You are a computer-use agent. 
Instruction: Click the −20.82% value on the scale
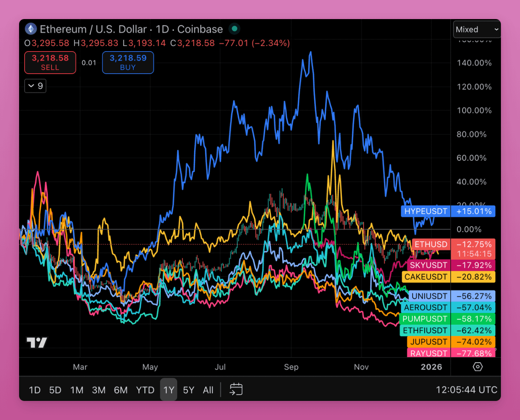(x=474, y=277)
